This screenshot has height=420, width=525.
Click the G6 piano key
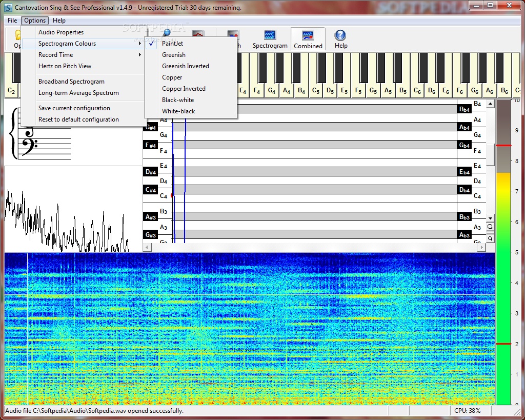point(474,90)
